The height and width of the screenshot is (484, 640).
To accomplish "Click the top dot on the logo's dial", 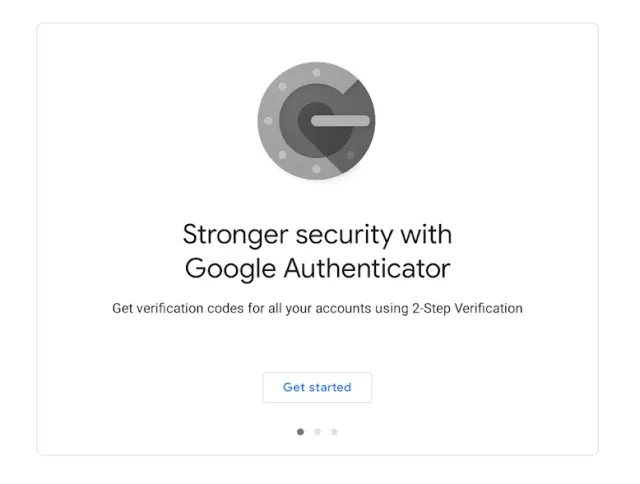I will pos(316,72).
